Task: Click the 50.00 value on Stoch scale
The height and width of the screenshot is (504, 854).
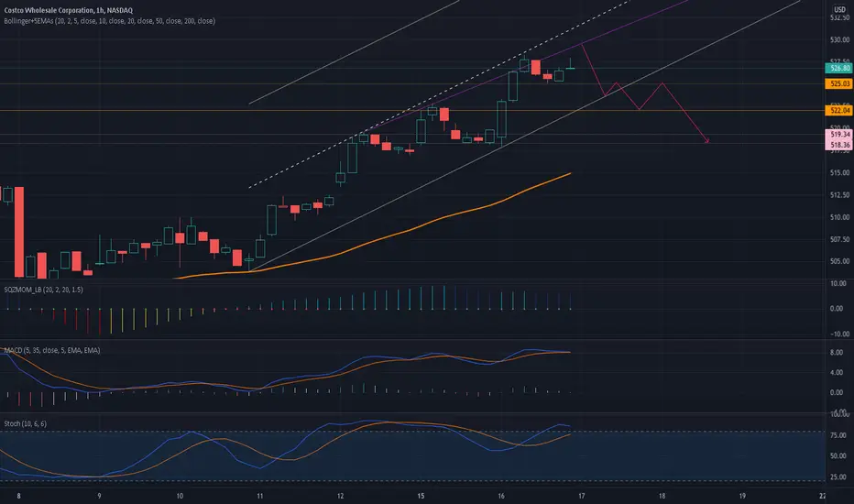Action: (838, 456)
